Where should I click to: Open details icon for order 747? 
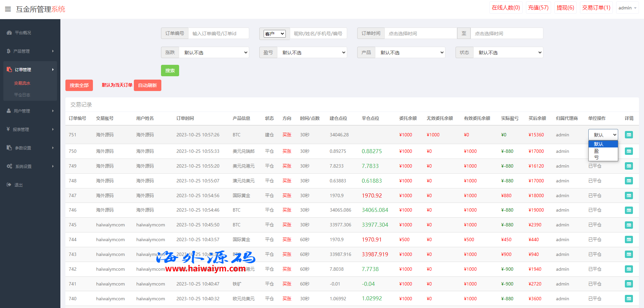629,195
